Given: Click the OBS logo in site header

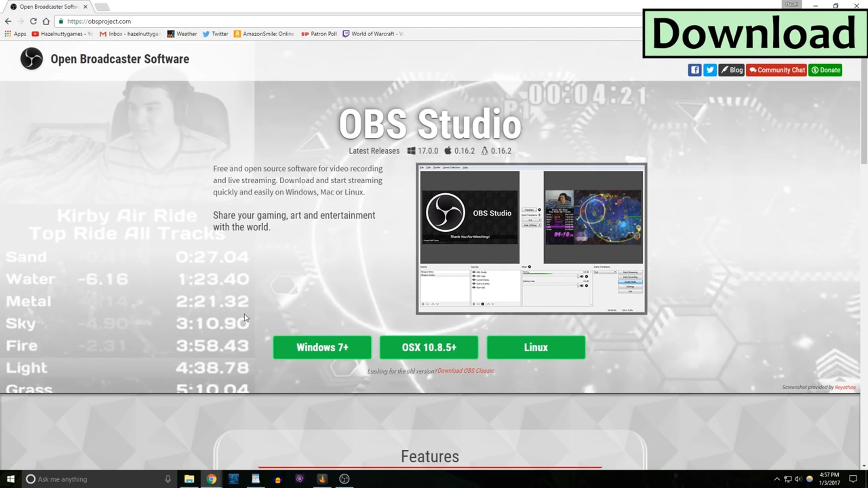Looking at the screenshot, I should 31,59.
